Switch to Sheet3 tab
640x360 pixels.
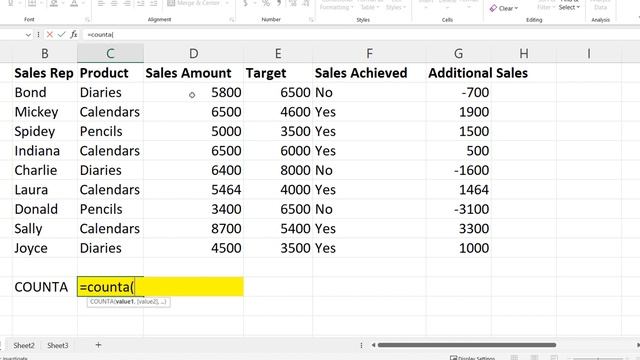pyautogui.click(x=58, y=345)
